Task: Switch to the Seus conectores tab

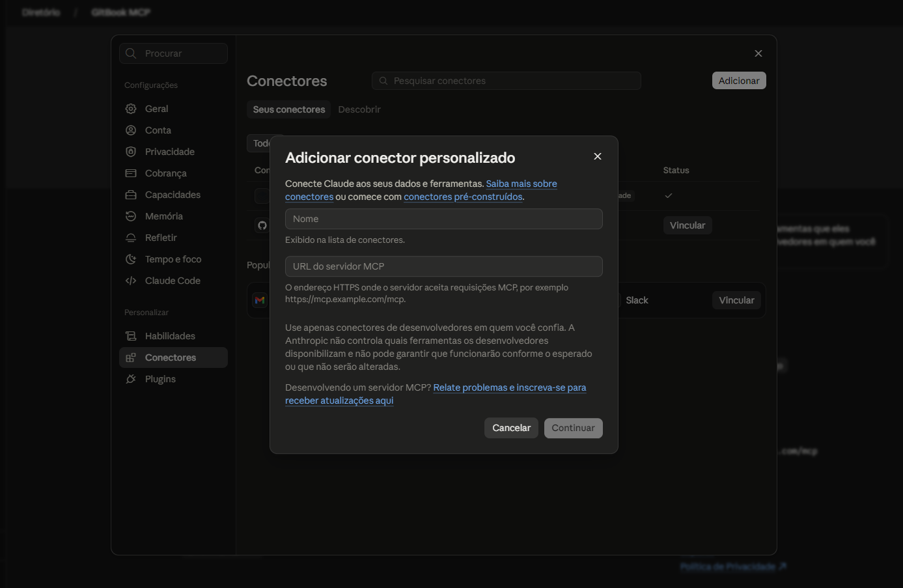Action: [289, 109]
